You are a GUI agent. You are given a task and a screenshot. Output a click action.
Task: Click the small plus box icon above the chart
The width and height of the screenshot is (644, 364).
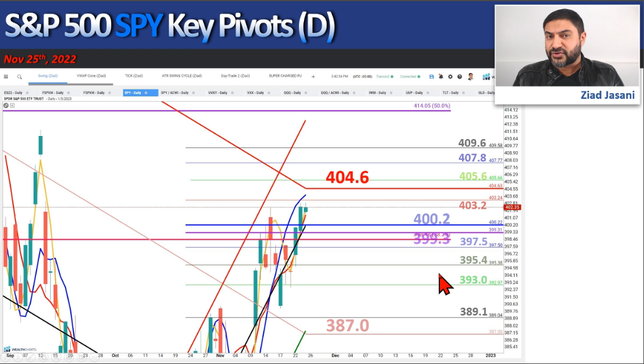coord(12,105)
